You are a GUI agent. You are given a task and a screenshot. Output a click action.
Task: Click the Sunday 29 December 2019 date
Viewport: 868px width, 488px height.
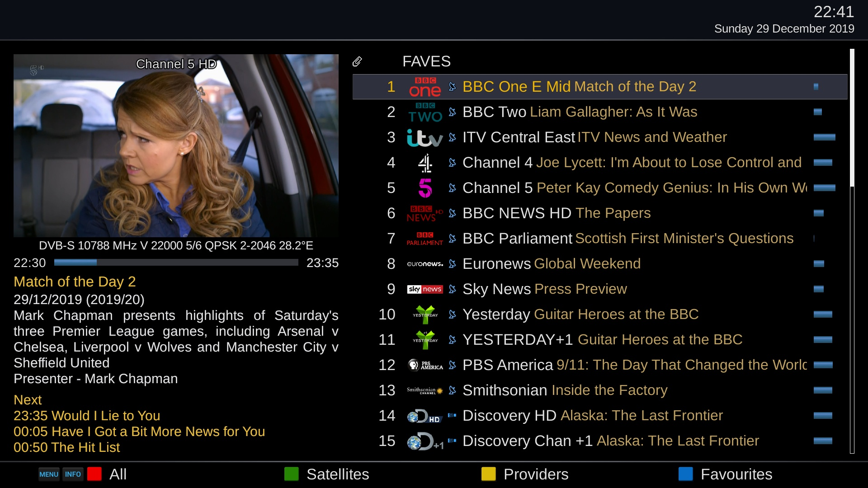pos(784,28)
